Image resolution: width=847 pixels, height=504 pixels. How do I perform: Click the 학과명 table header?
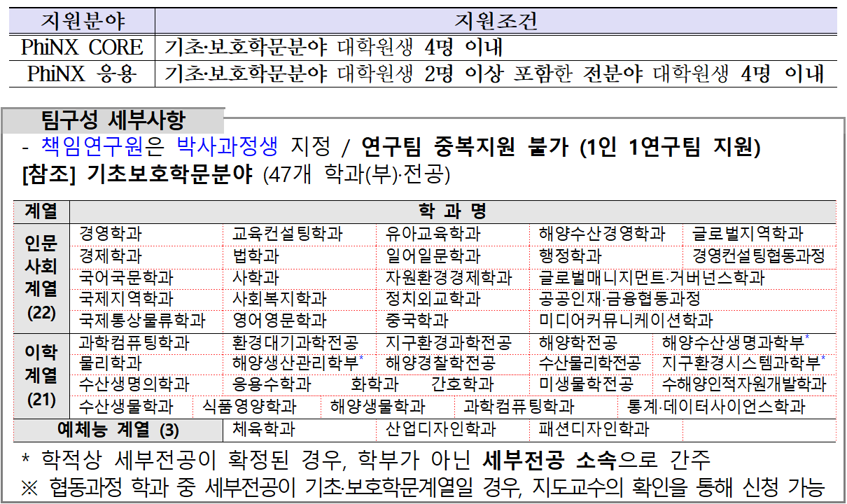pyautogui.click(x=452, y=211)
